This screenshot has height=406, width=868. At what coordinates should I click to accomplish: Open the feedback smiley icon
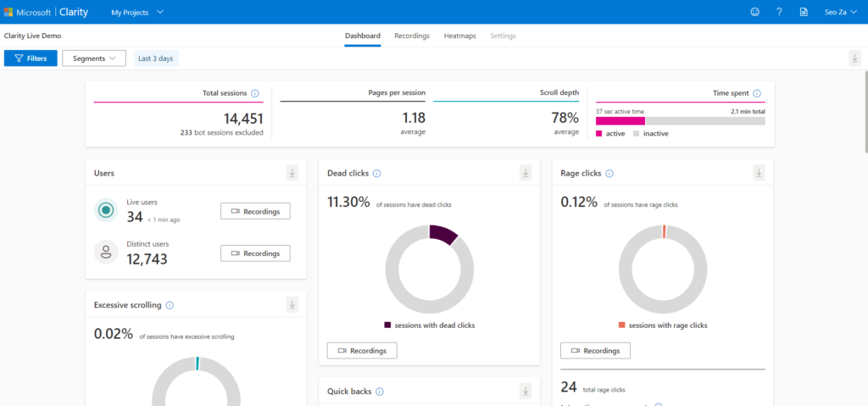click(x=754, y=12)
